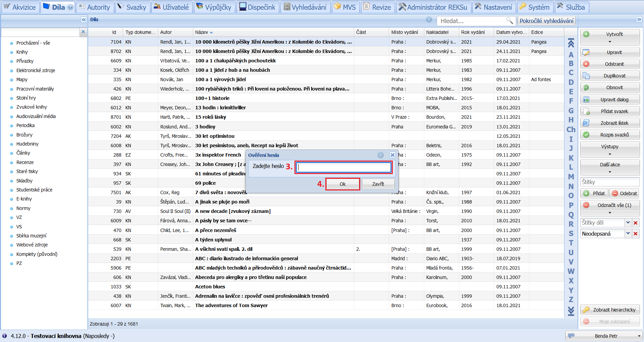Remove a tag with the Odebrat button
This screenshot has width=644, height=342.
624,193
